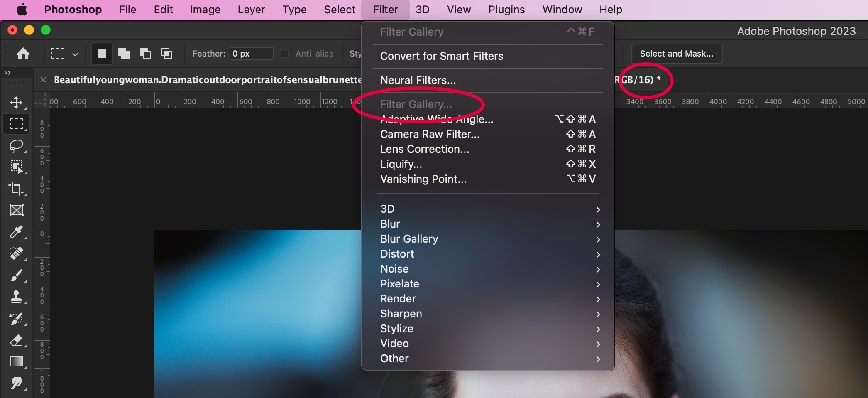Expand the Distort submenu
Image resolution: width=868 pixels, height=398 pixels.
pos(488,254)
